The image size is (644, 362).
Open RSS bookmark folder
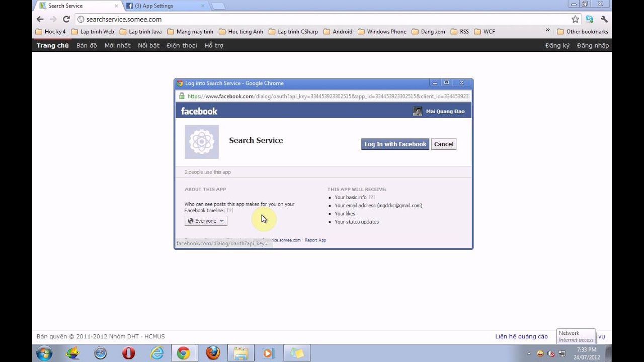pos(459,31)
